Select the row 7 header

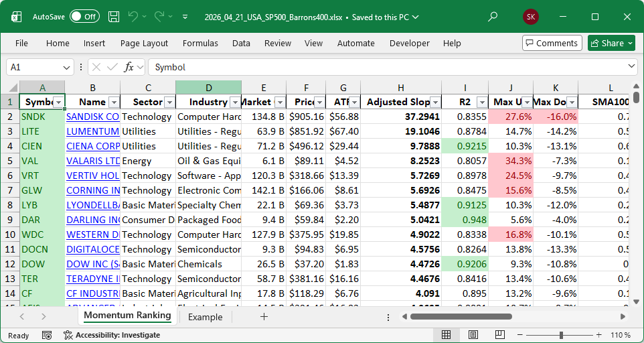(10, 190)
